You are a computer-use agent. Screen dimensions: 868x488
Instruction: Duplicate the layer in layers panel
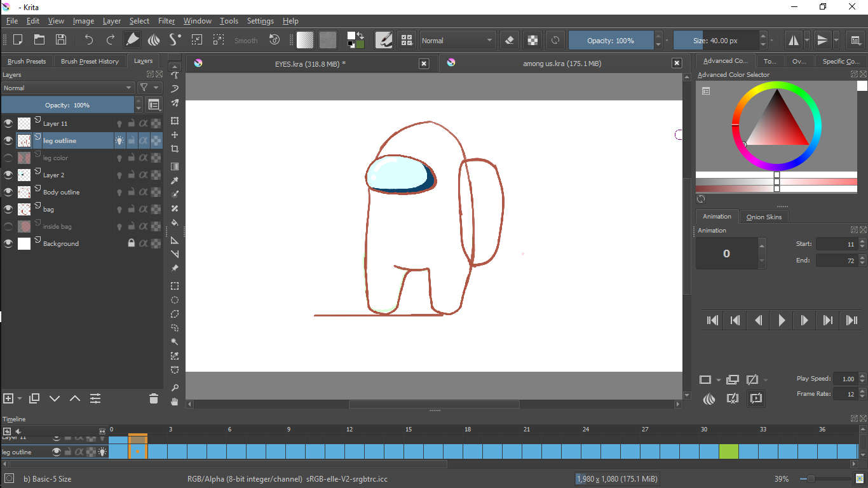[34, 398]
